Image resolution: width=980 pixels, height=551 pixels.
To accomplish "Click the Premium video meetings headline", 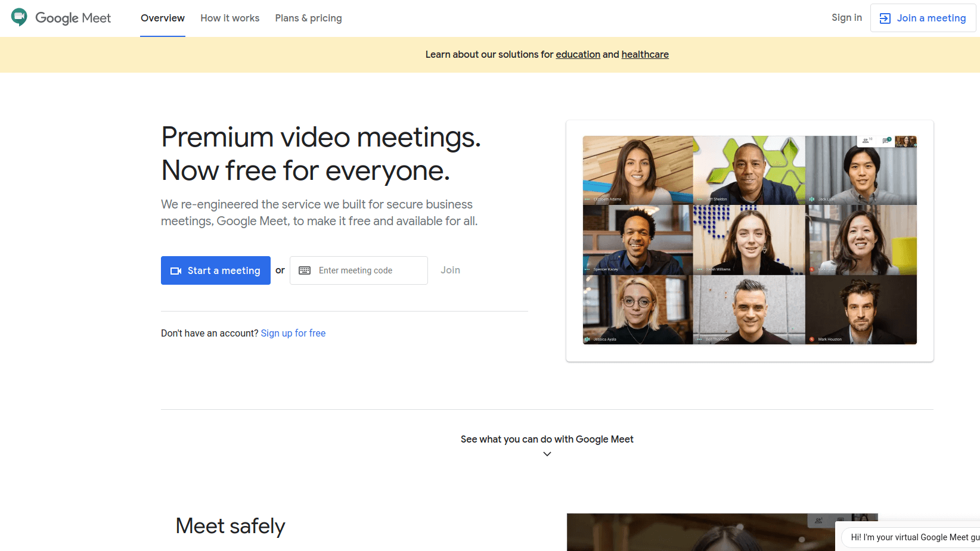I will coord(321,154).
